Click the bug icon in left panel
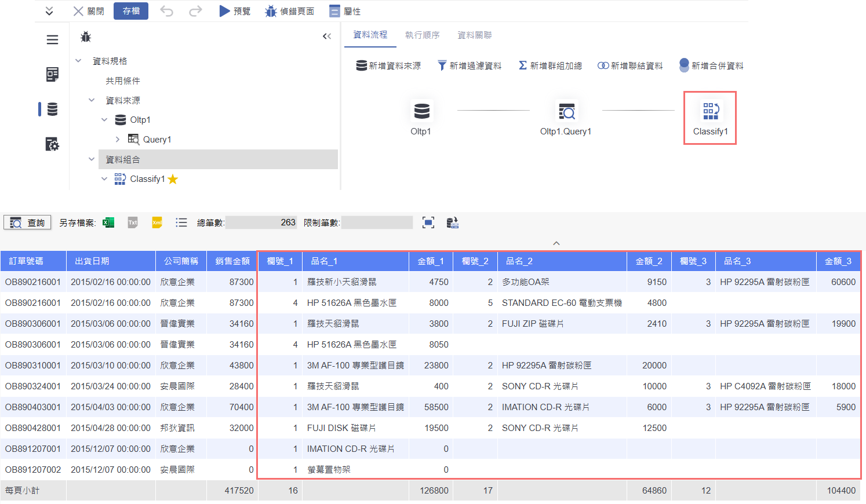Screen dimensions: 866x504 click(x=86, y=37)
